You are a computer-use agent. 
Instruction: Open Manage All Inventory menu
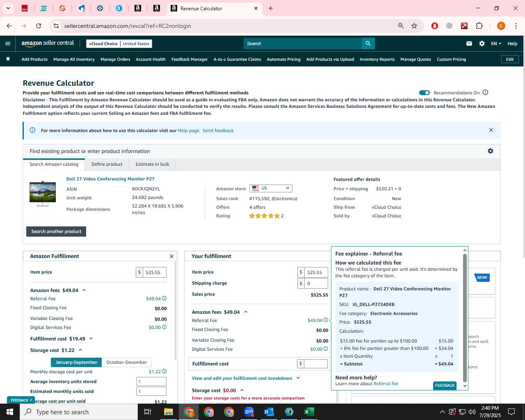pos(74,59)
